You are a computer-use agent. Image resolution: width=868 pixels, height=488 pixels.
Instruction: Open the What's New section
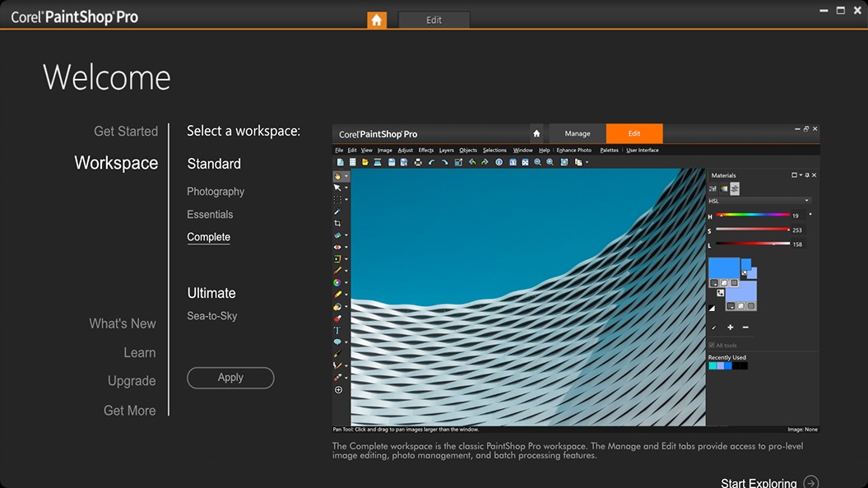pyautogui.click(x=123, y=324)
